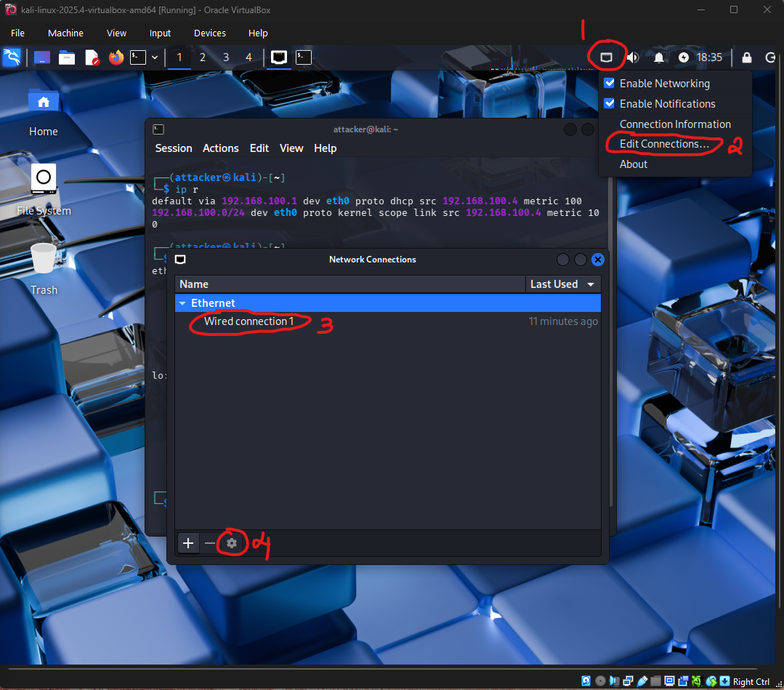Add a new connection with the plus button

click(188, 542)
